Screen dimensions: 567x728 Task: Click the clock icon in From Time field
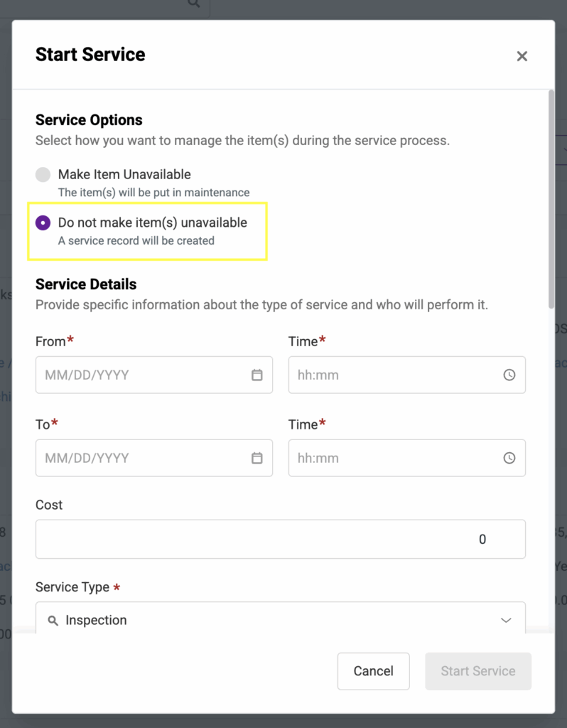click(509, 375)
